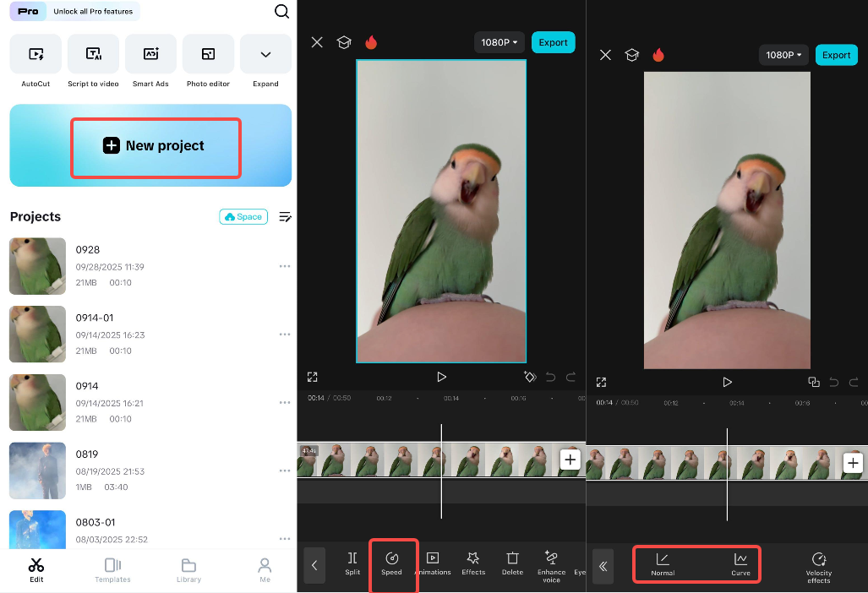The height and width of the screenshot is (593, 868).
Task: Open Velocity effects
Action: (x=818, y=566)
